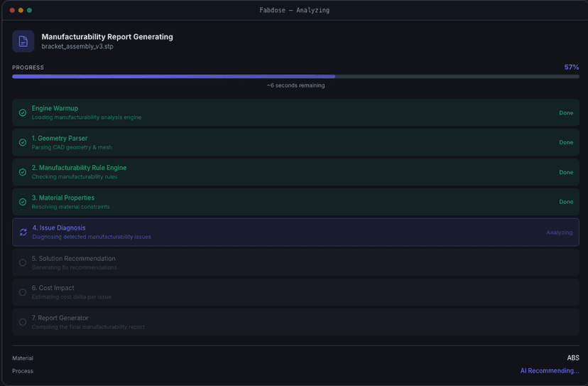588x386 pixels.
Task: Click the Cost Impact pending circle
Action: tap(23, 292)
